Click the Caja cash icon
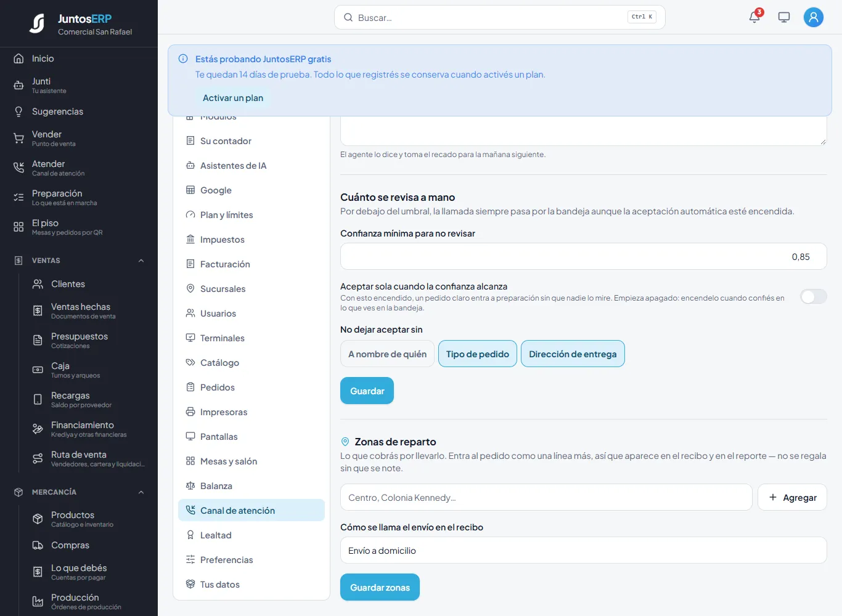 pos(38,370)
